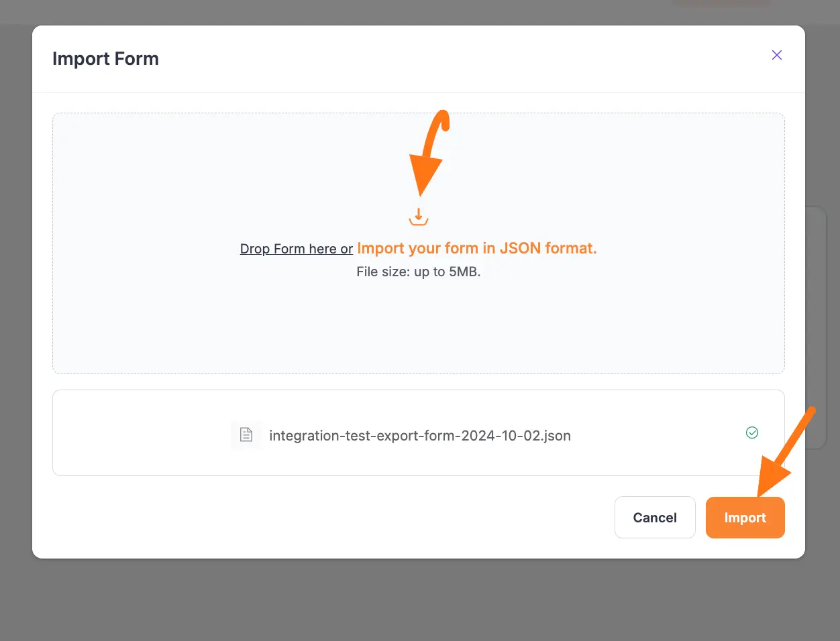Click the file size limit text
The height and width of the screenshot is (641, 840).
point(419,271)
